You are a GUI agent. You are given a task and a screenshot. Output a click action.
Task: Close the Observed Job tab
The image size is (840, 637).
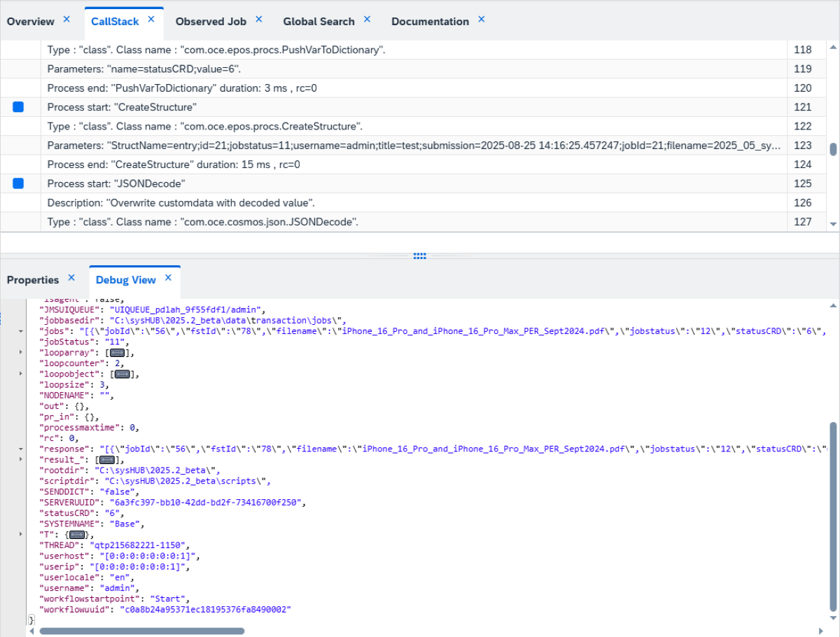tap(259, 20)
